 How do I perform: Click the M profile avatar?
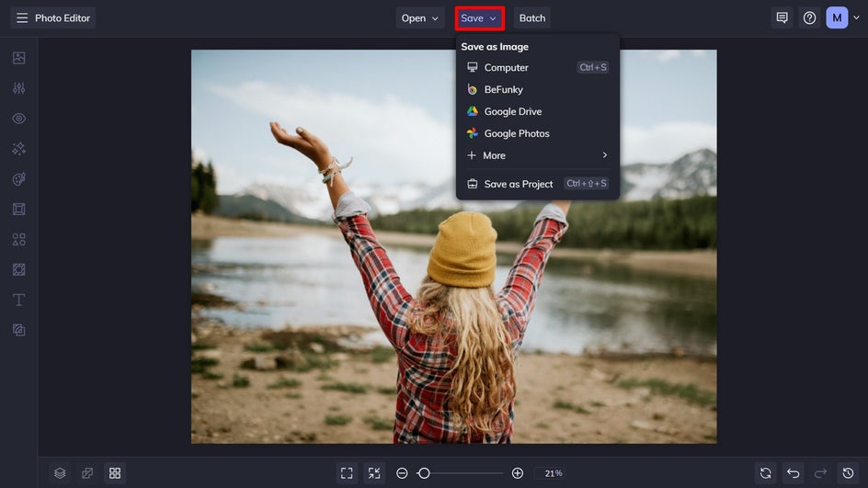point(837,17)
